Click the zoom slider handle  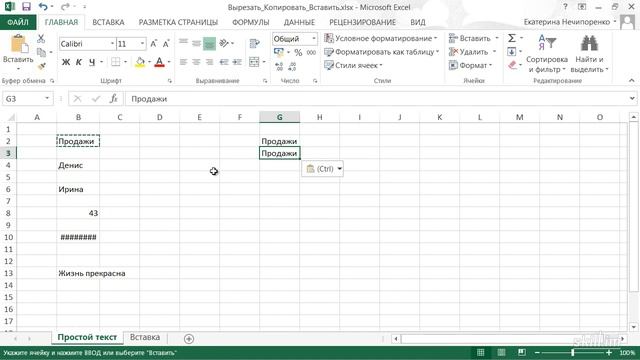pos(573,353)
